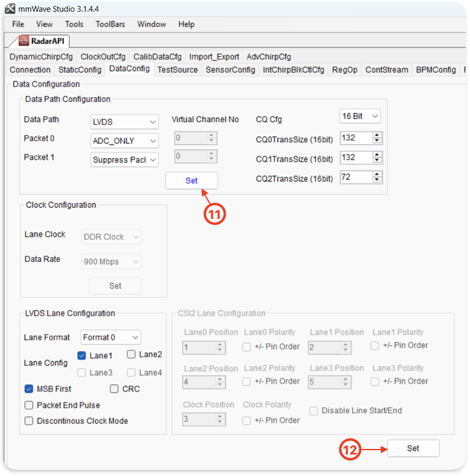Enable the Lane4 checkbox
This screenshot has height=476, width=470.
(131, 373)
